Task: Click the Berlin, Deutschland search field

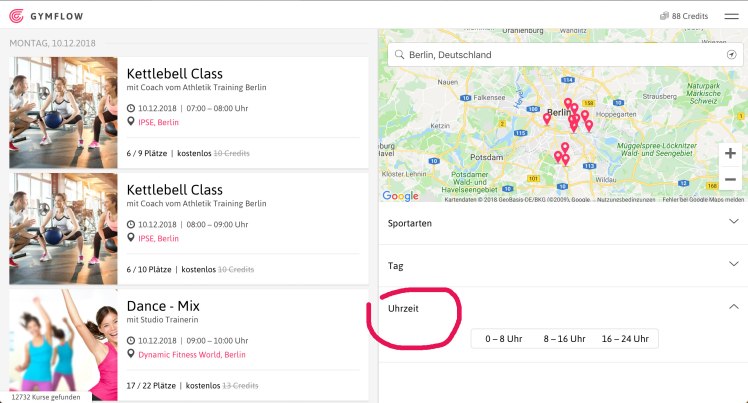Action: [x=560, y=55]
